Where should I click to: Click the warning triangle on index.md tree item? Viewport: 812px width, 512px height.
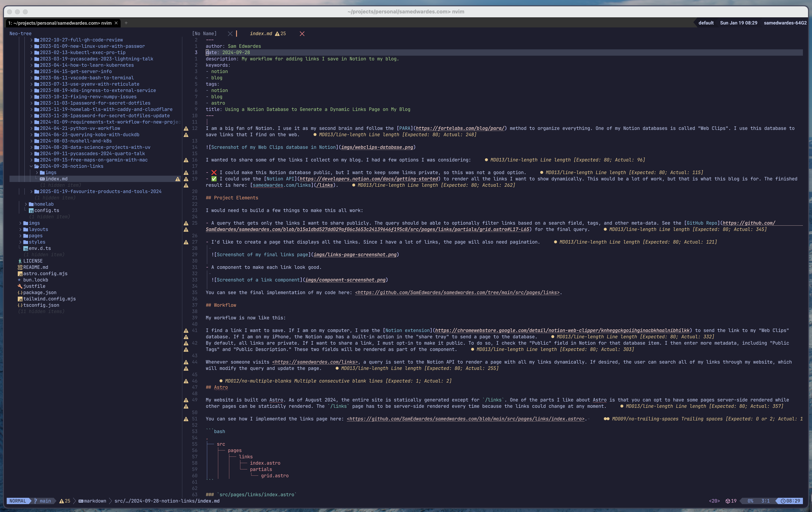178,179
